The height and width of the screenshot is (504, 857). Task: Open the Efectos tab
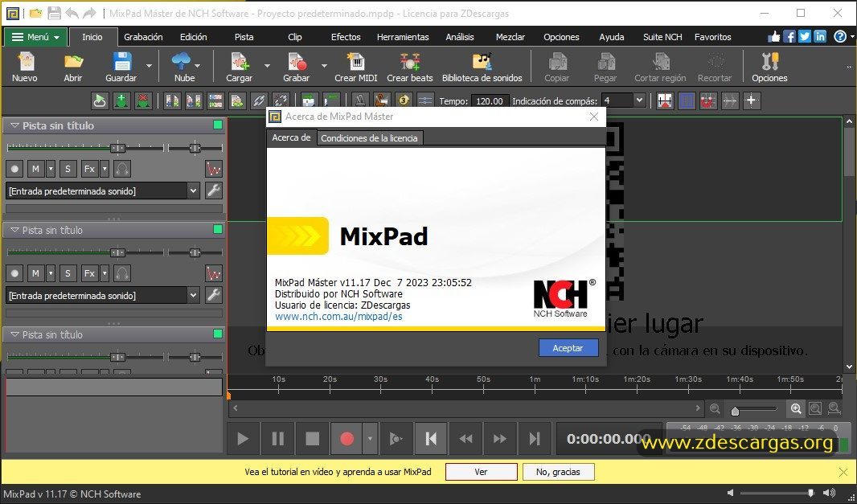coord(346,37)
